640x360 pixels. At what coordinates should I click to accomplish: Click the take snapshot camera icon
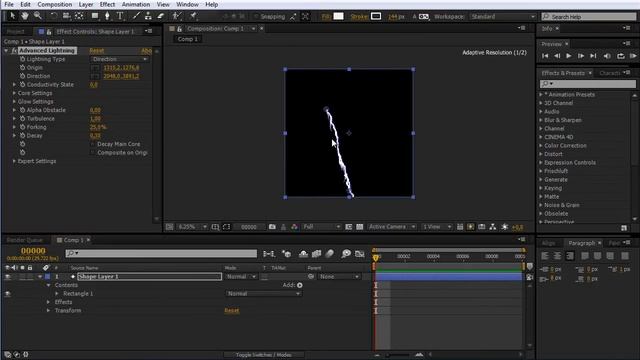click(272, 227)
